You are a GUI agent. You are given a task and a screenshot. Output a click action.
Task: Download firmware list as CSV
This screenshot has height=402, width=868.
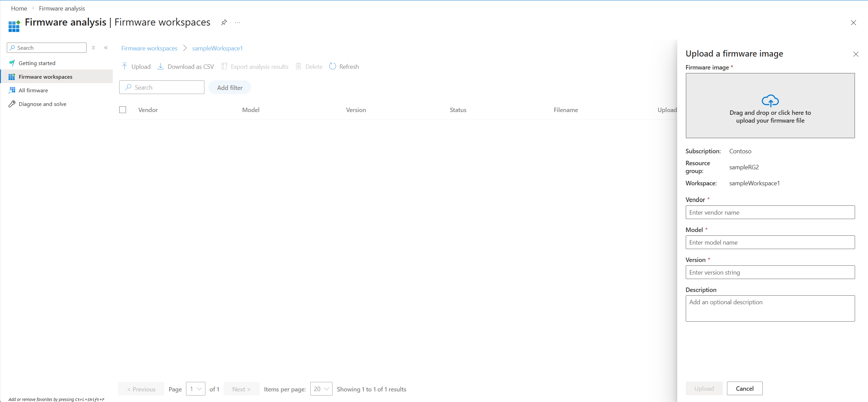click(x=186, y=66)
